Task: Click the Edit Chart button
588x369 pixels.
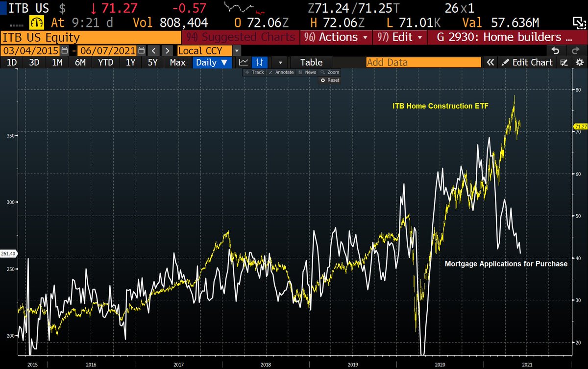Action: 527,62
